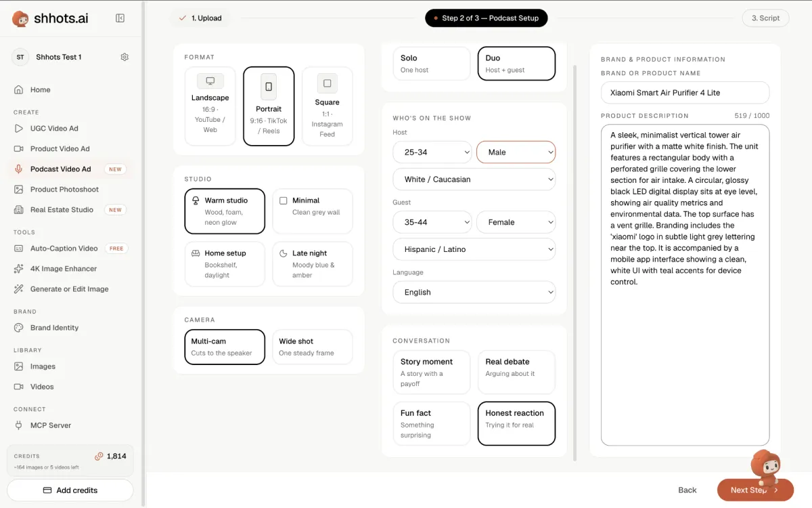Click the Auto-Caption Video icon
This screenshot has height=508, width=812.
coord(19,248)
